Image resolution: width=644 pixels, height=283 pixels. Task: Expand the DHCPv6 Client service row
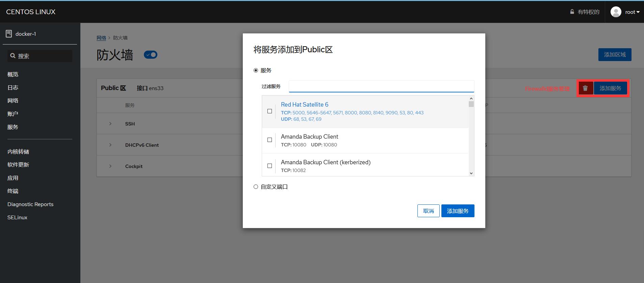pyautogui.click(x=110, y=145)
